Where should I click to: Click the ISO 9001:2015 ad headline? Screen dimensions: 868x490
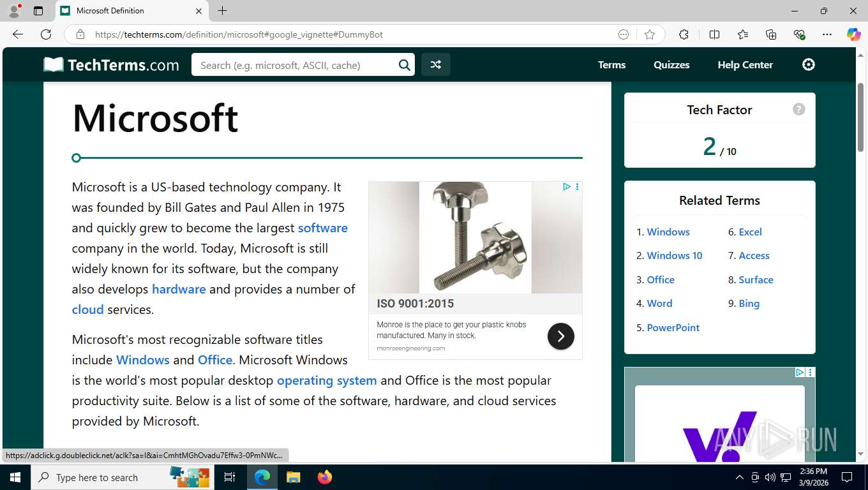(x=415, y=304)
